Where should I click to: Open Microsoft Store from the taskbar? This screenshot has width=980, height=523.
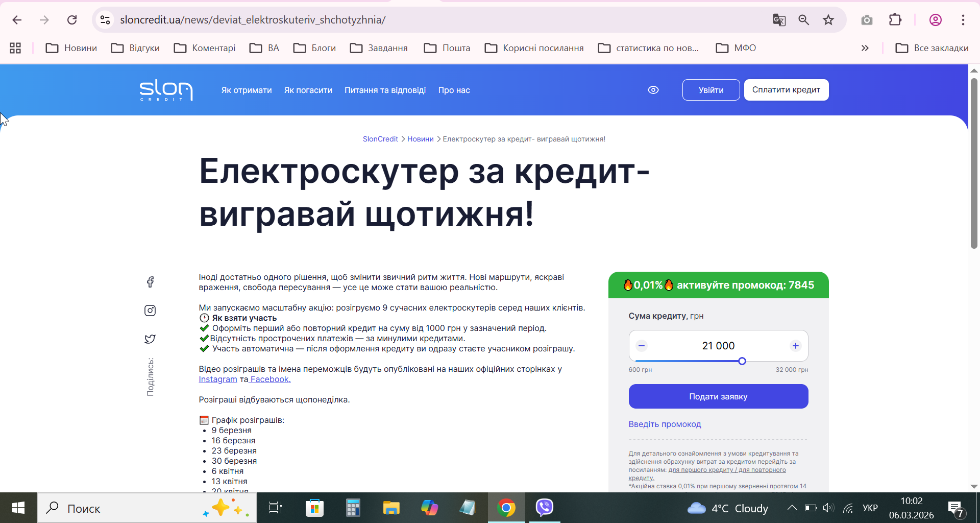pyautogui.click(x=314, y=508)
